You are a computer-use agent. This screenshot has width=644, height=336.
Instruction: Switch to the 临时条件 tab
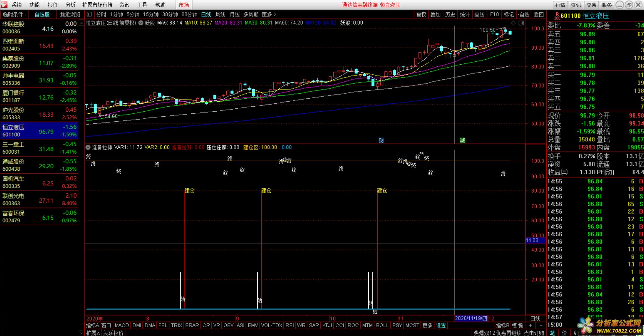point(14,14)
